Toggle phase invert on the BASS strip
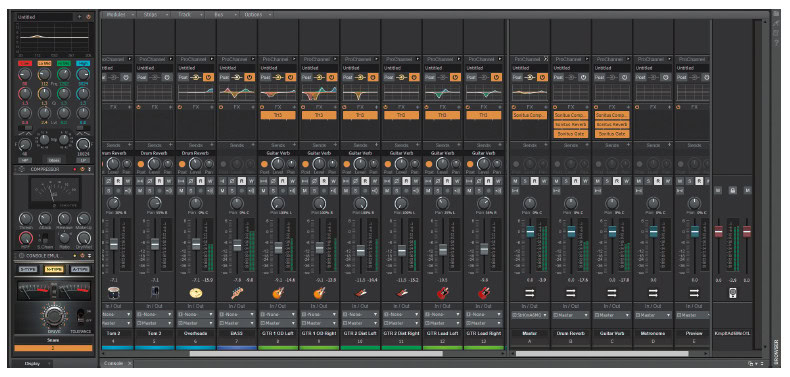The width and height of the screenshot is (790, 377). (x=233, y=181)
